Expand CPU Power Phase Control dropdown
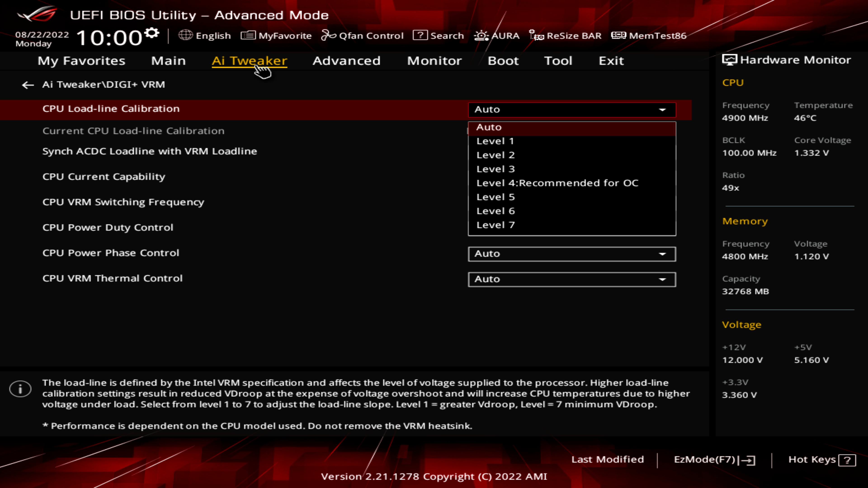 point(571,254)
